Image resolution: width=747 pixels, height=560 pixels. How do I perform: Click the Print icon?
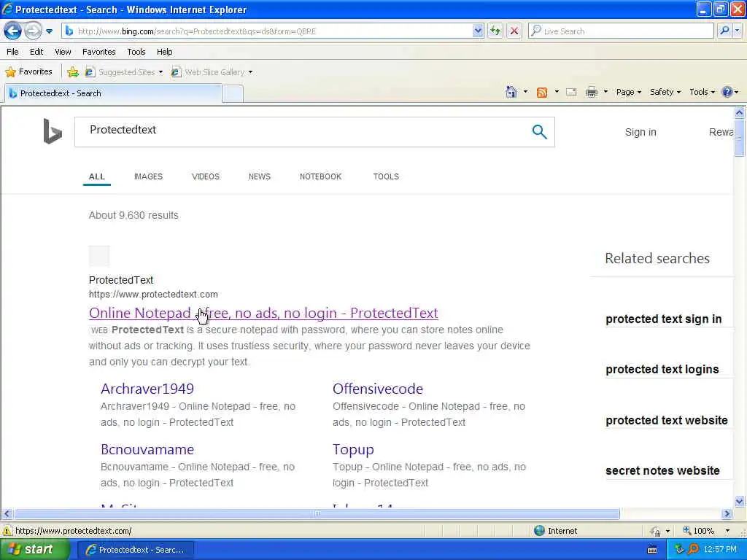click(x=592, y=93)
